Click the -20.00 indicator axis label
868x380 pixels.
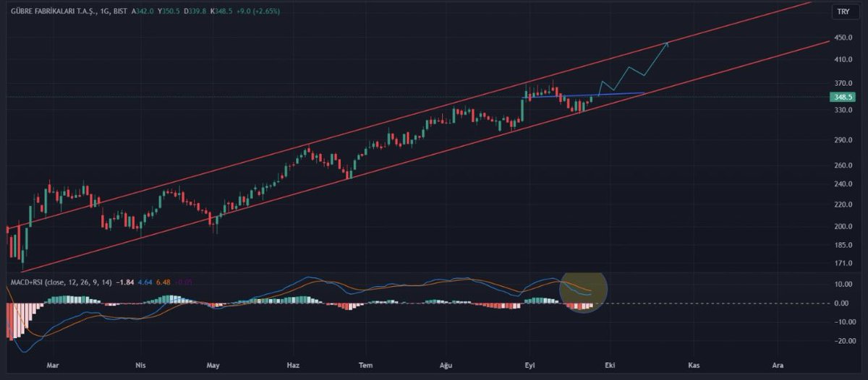tap(844, 342)
